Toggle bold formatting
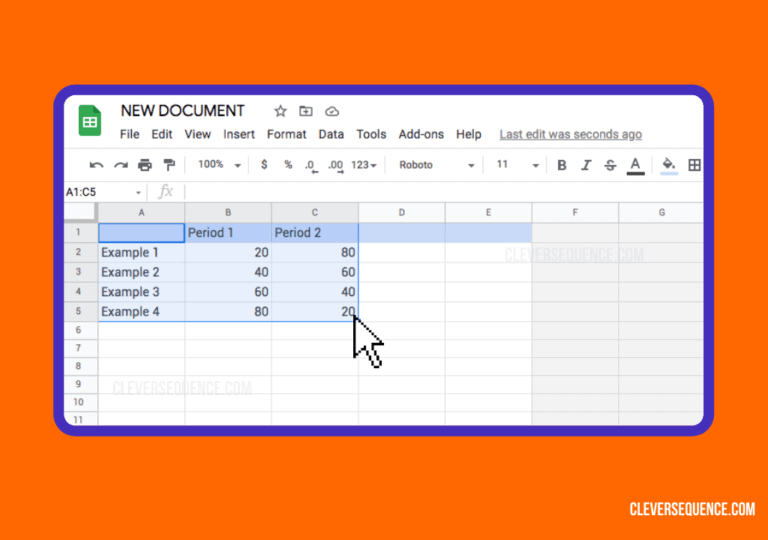The width and height of the screenshot is (768, 540). click(562, 165)
